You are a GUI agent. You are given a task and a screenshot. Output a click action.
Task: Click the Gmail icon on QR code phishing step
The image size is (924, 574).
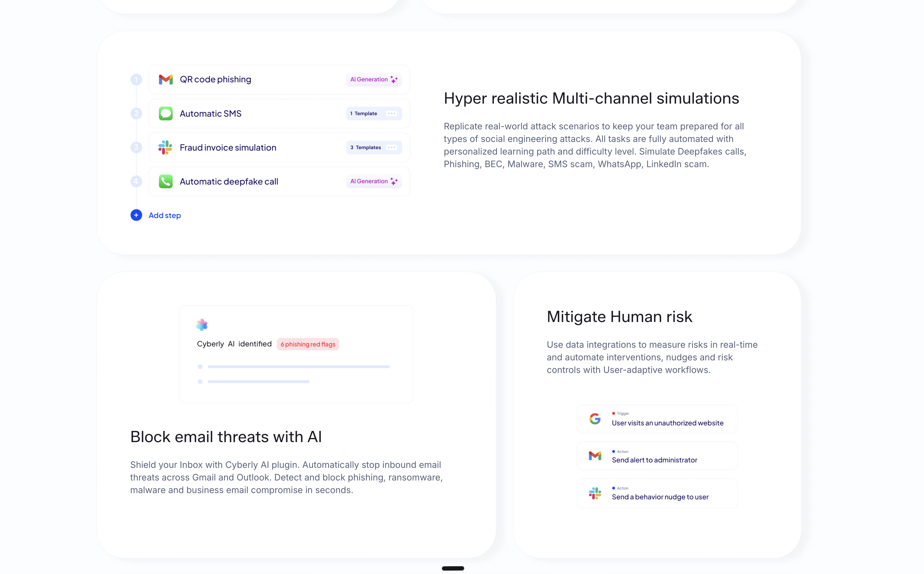tap(166, 79)
